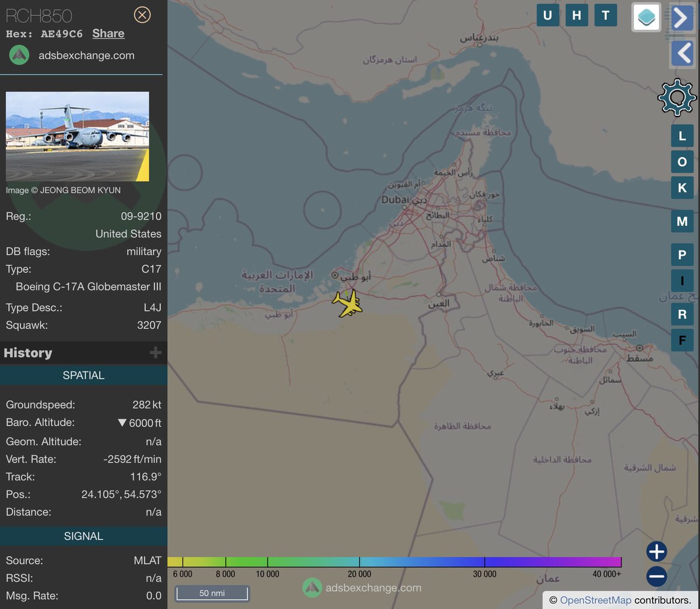Click the 50 nmi scale bar
The width and height of the screenshot is (700, 609).
click(x=212, y=593)
